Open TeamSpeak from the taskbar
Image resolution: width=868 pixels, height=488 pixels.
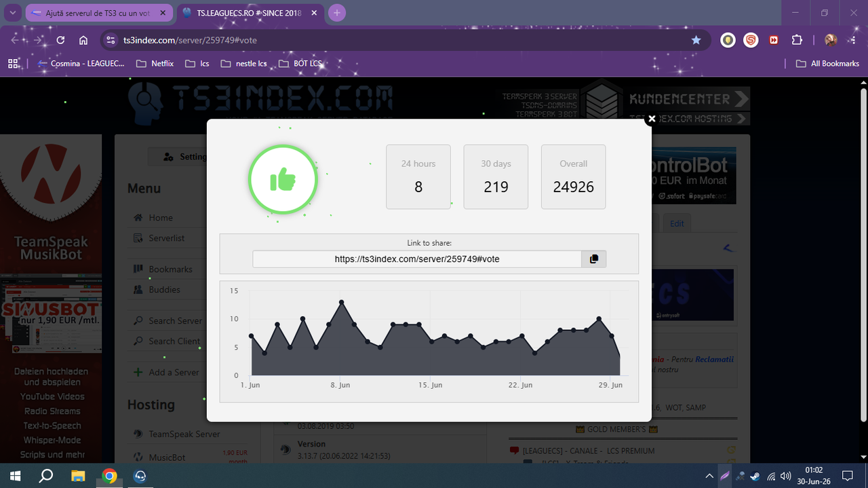pyautogui.click(x=140, y=475)
